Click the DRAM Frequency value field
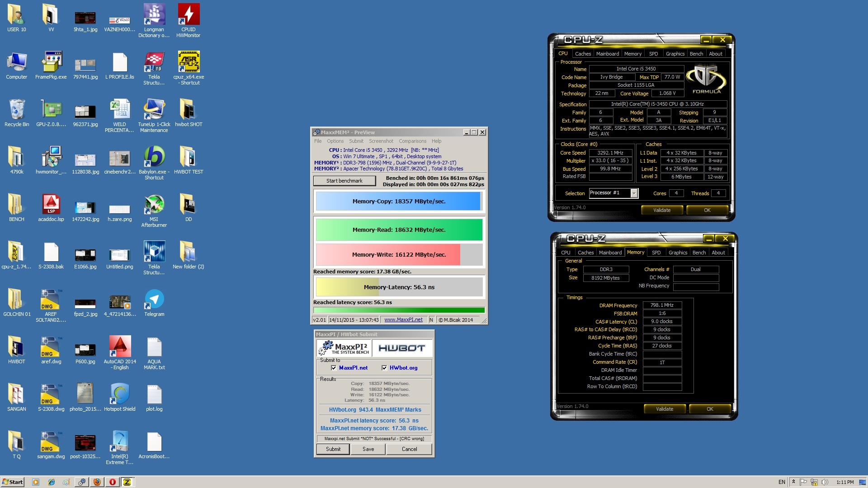 point(662,305)
